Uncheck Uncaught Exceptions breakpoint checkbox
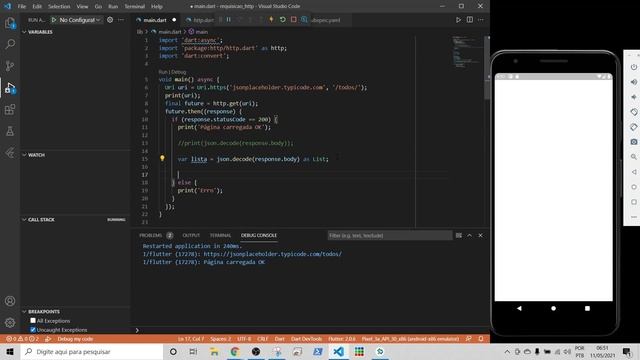Screen dimensions: 640x360 (33, 329)
